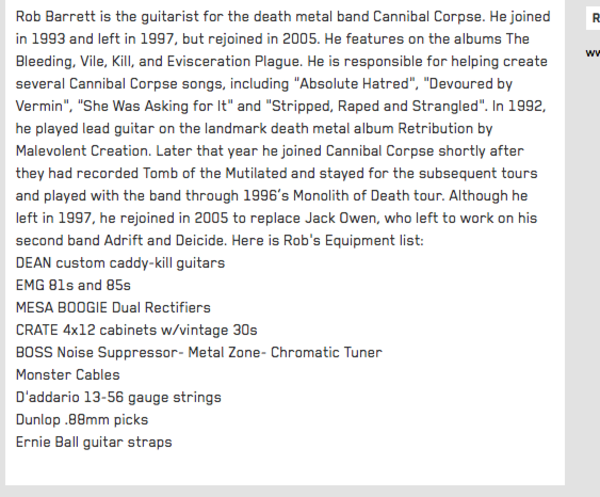Click 'Here is Rob's Equipment list:' text
This screenshot has width=600, height=497.
point(328,241)
